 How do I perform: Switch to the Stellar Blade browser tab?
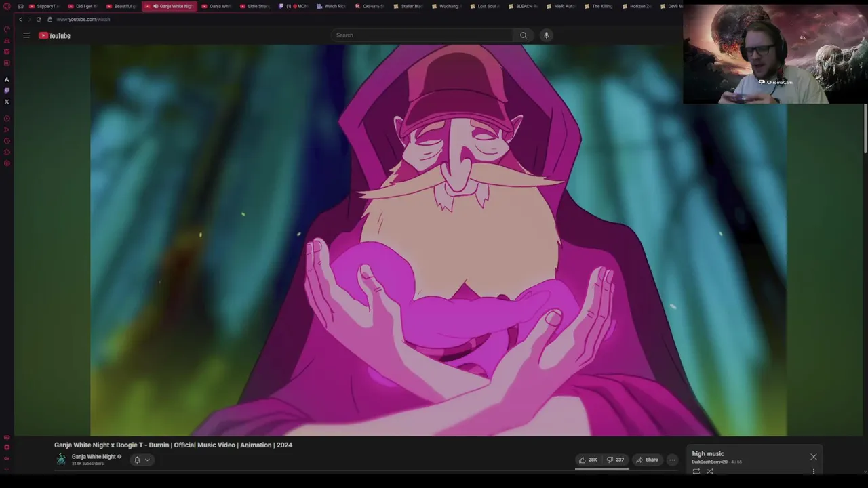(409, 6)
